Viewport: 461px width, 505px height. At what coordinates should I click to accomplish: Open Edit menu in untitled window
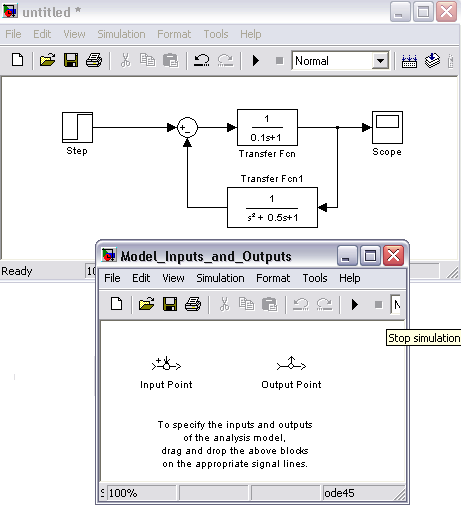[42, 34]
